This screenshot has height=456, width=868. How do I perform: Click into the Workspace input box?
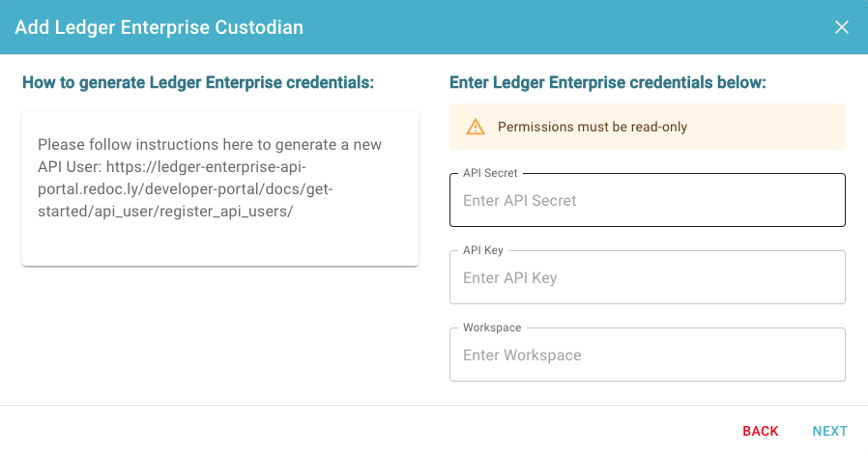(647, 356)
